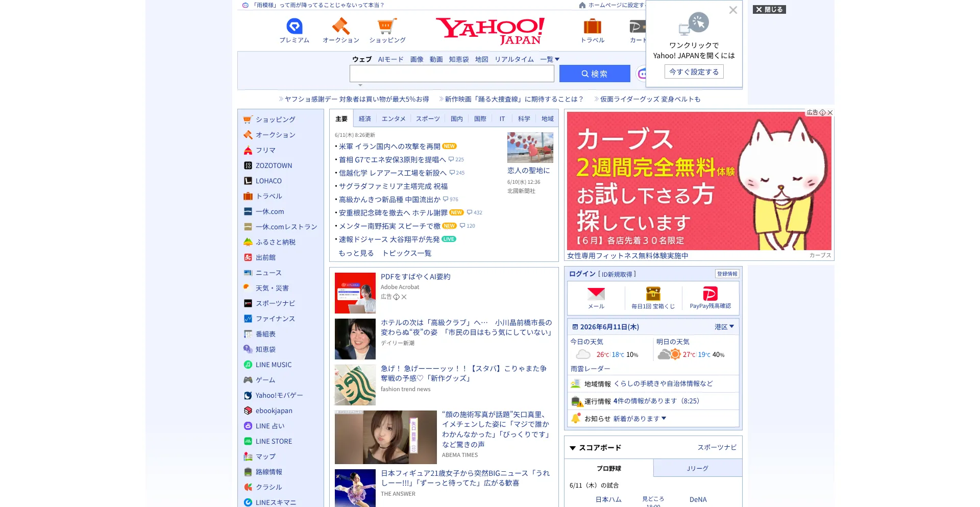
Task: Click the ID新規取得 link
Action: click(x=617, y=274)
